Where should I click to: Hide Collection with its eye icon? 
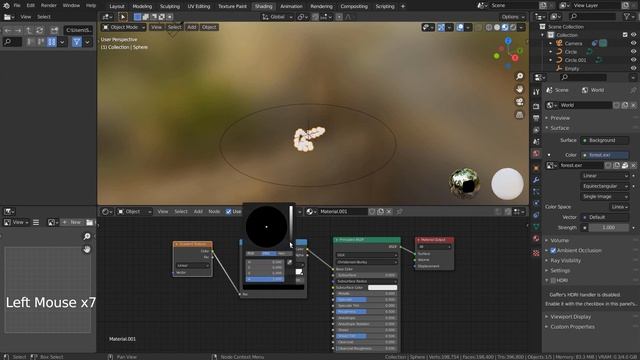point(633,35)
